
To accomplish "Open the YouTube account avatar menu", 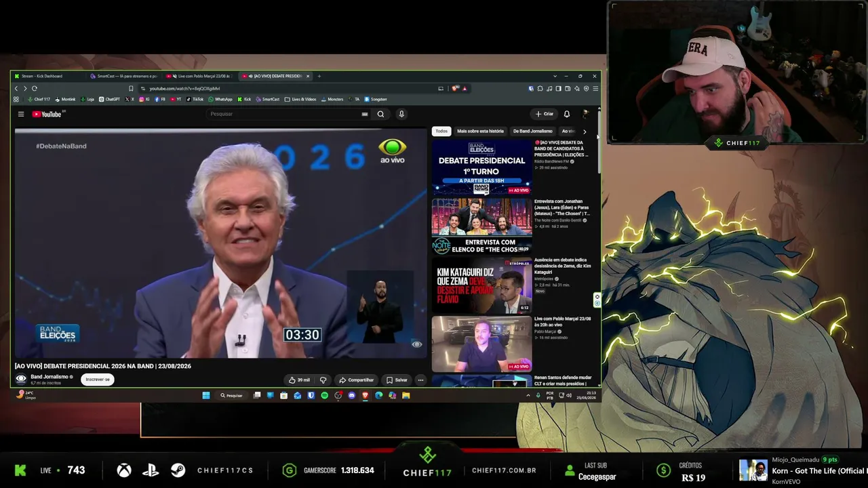I will [x=585, y=114].
